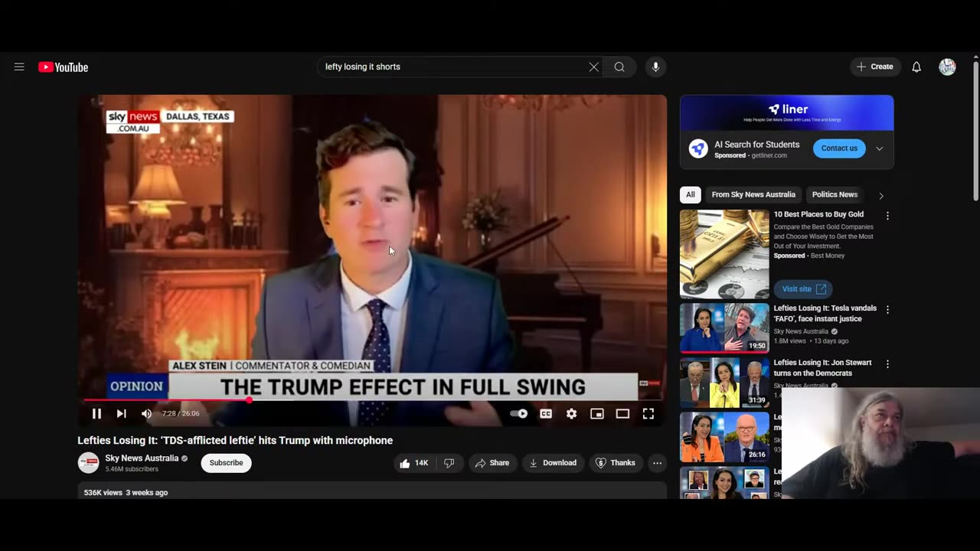
Task: Click the Liner ad logo icon
Action: pyautogui.click(x=697, y=148)
